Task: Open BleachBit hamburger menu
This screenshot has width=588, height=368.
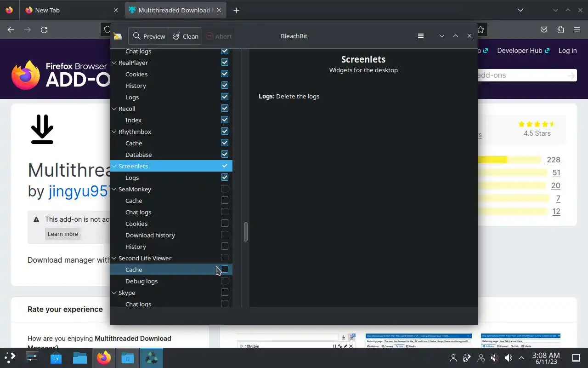Action: [420, 36]
